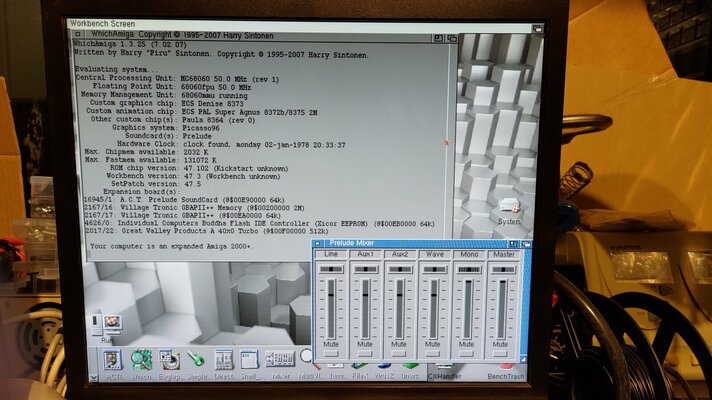The width and height of the screenshot is (712, 400).
Task: Launch WhichAmiga from the dock
Action: (141, 359)
